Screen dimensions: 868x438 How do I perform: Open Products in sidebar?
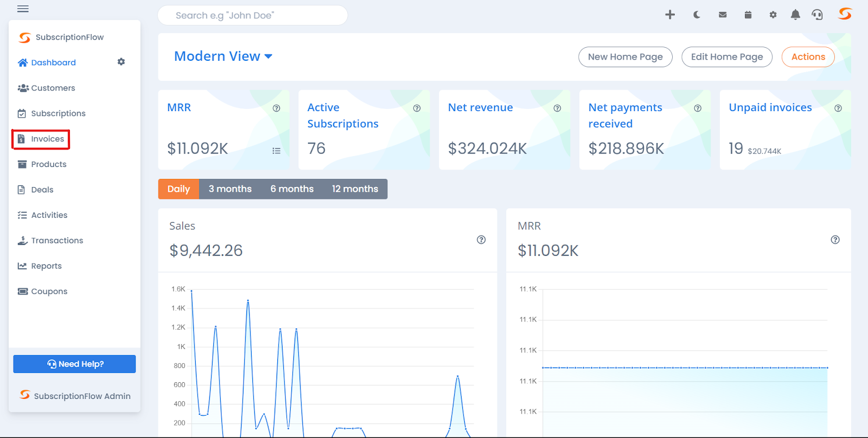(x=42, y=164)
